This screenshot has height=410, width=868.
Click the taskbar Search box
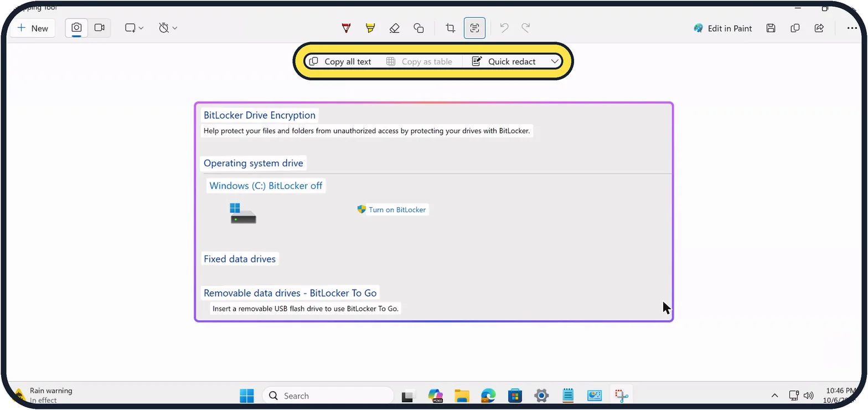(328, 396)
